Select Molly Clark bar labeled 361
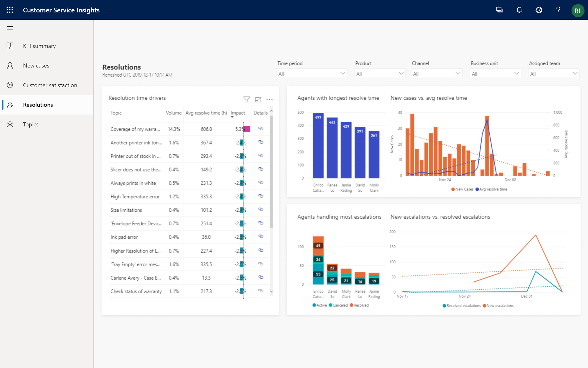This screenshot has height=368, width=588. [x=374, y=155]
